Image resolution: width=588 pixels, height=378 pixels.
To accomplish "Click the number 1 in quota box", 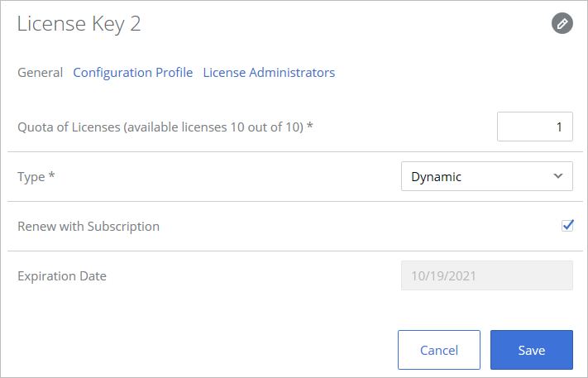I will 559,127.
